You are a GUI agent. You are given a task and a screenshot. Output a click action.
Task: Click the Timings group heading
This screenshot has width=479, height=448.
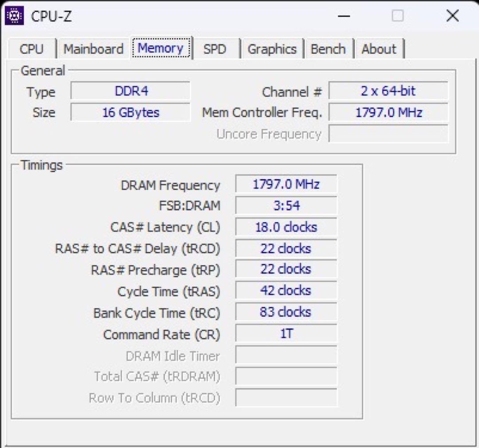42,165
